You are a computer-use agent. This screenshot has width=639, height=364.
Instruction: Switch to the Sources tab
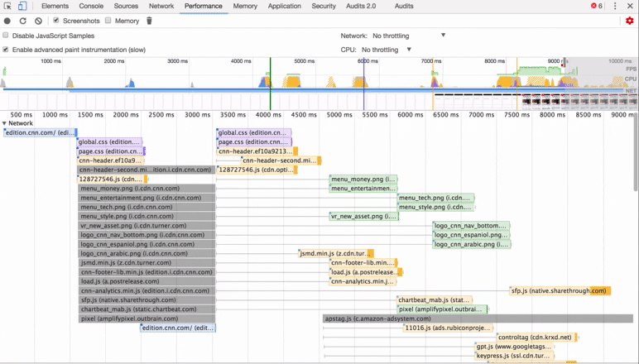click(126, 6)
